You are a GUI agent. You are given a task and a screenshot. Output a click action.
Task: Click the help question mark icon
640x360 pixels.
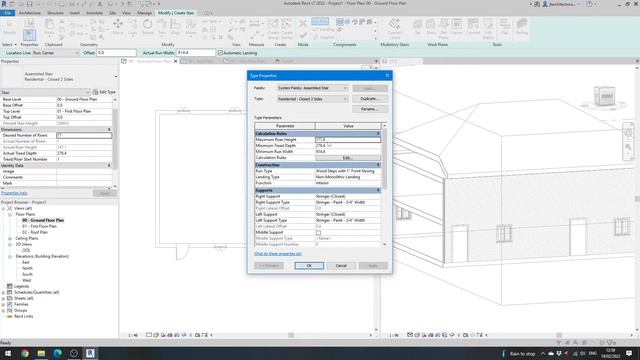(x=589, y=4)
